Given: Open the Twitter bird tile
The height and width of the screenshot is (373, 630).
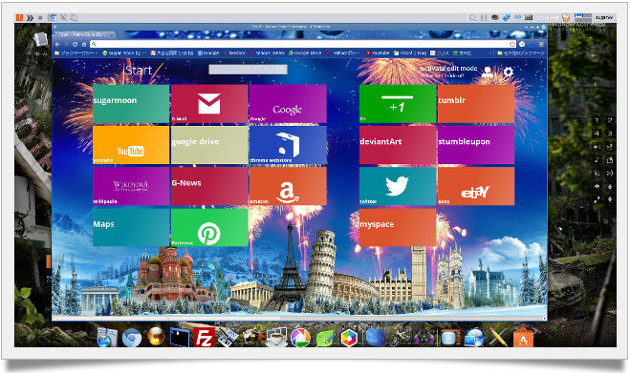Looking at the screenshot, I should 398,186.
